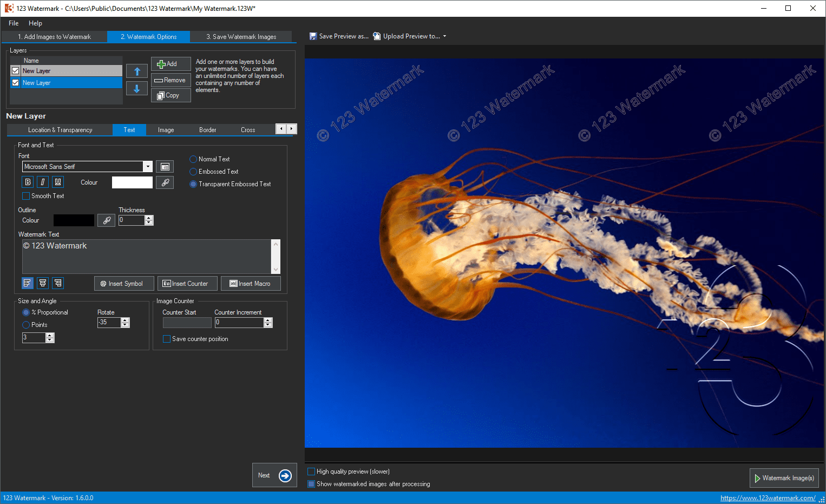This screenshot has height=504, width=826.
Task: Toggle underline text formatting
Action: (58, 182)
